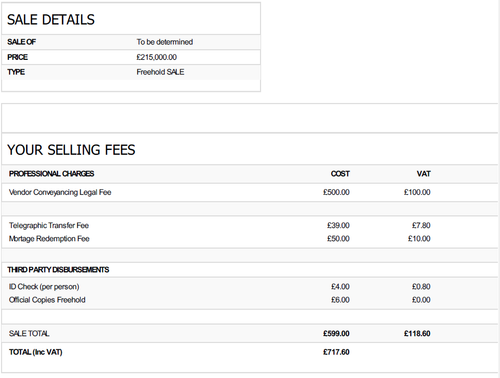Select the Telegraphic Transfer Fee row label

click(49, 226)
